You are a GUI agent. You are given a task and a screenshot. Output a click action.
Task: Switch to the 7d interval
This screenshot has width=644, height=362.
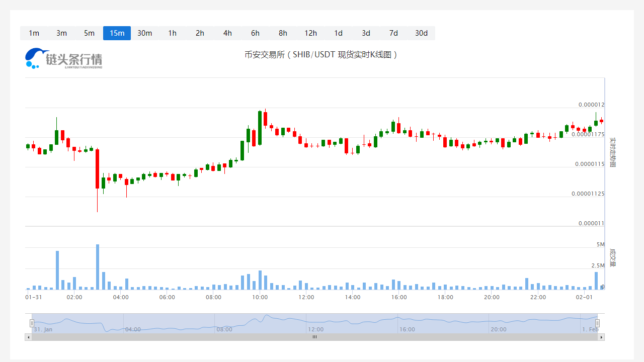[393, 33]
